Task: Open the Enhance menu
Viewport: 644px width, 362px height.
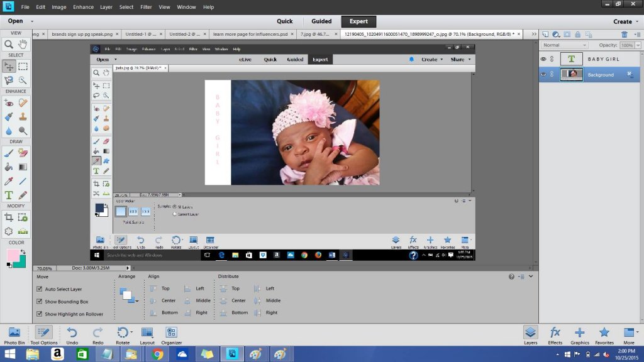Action: click(83, 7)
